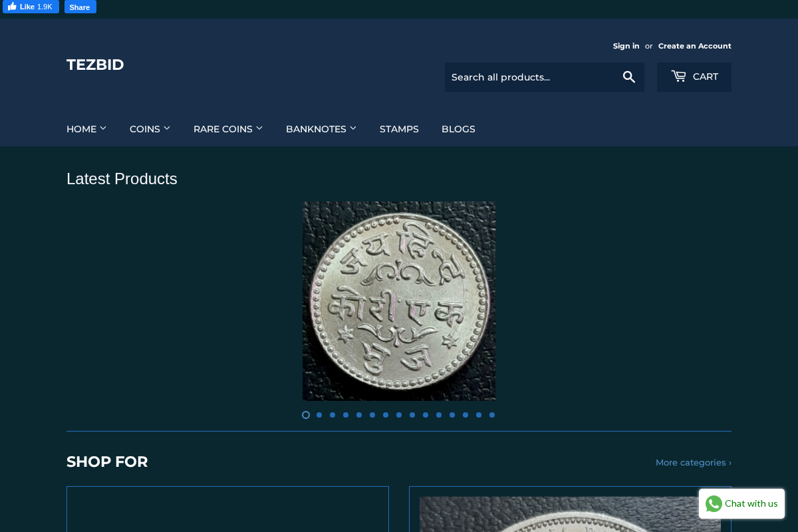Image resolution: width=798 pixels, height=532 pixels.
Task: Open Create an Account page
Action: (x=695, y=46)
